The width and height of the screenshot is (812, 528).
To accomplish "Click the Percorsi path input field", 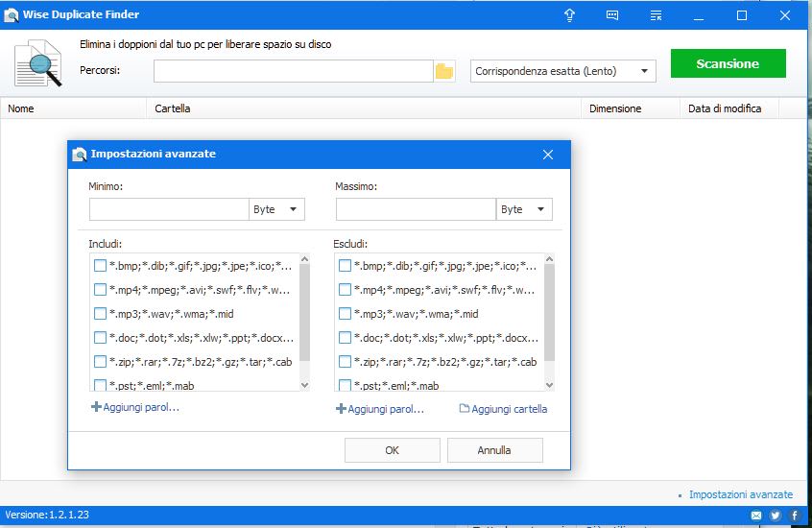I will [x=293, y=71].
